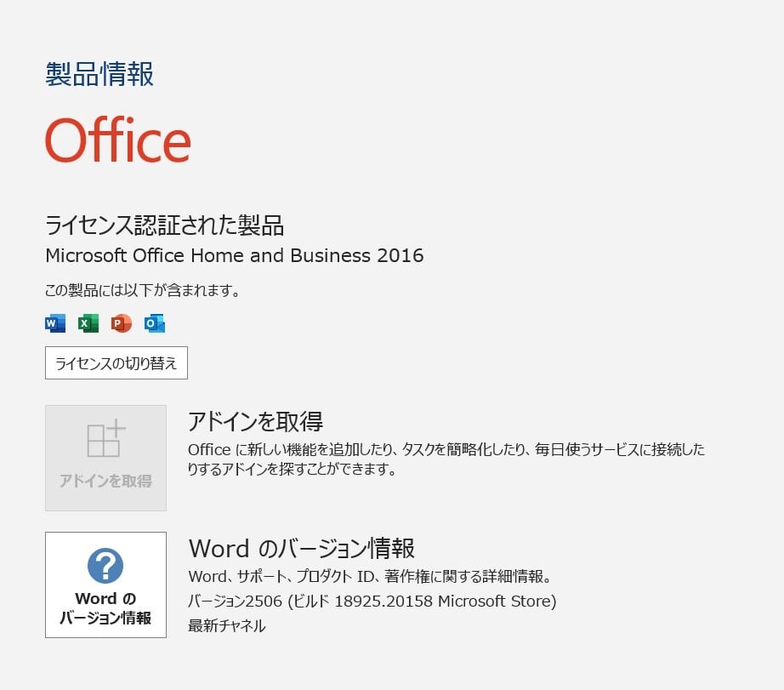This screenshot has height=690, width=784.
Task: Click the ライセンスの切り替え button
Action: (x=116, y=362)
